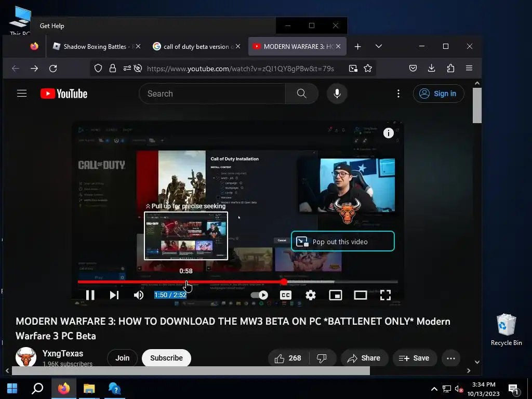Focus the YouTube Search field
Screen dimensions: 532x399
[212, 94]
